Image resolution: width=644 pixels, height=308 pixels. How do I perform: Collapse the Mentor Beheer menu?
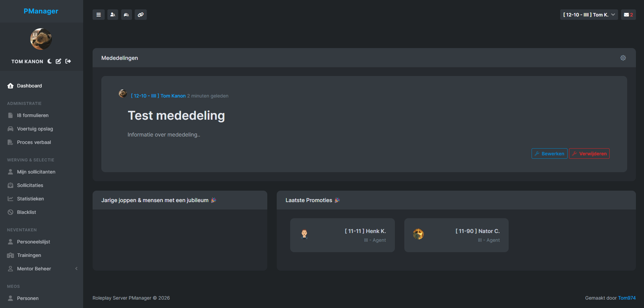click(x=76, y=268)
